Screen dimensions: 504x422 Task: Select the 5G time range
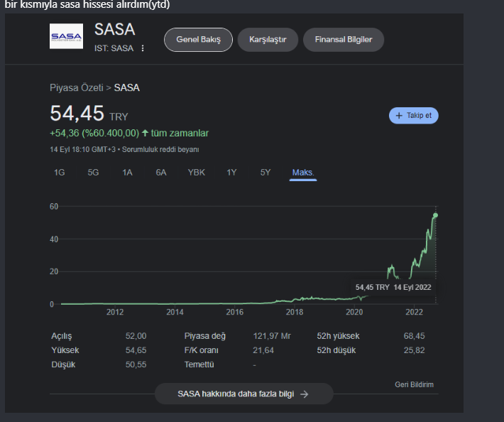tap(93, 173)
